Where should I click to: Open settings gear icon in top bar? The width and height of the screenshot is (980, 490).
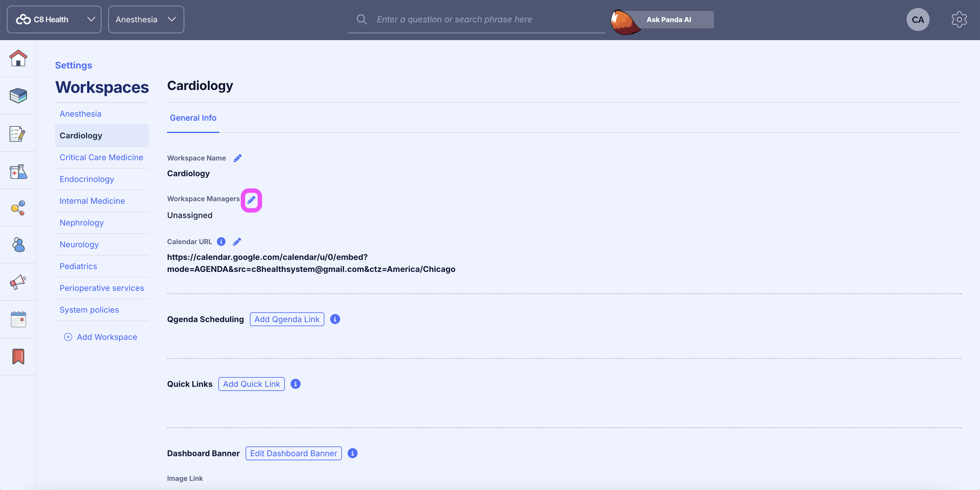[x=959, y=20]
